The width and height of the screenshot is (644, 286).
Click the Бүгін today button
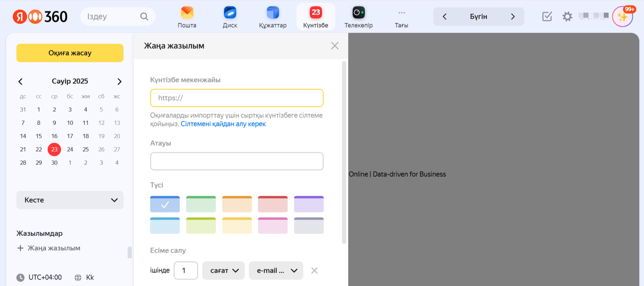pos(478,16)
